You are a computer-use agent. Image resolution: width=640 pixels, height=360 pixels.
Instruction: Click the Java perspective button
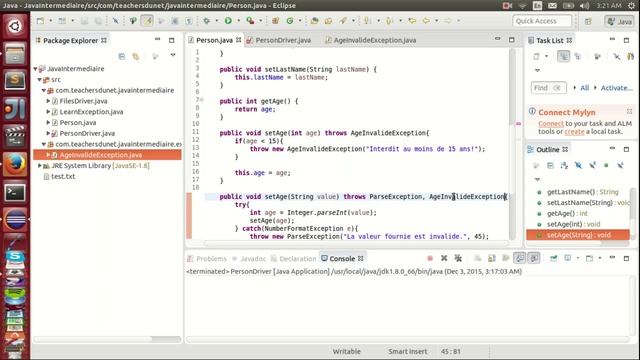[x=620, y=21]
